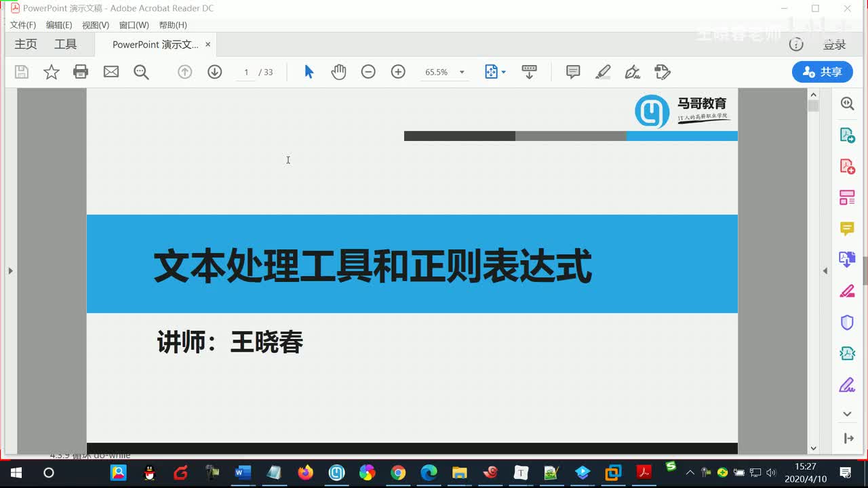Screen dimensions: 868x488
Task: Click the 共享 share button
Action: tap(823, 72)
